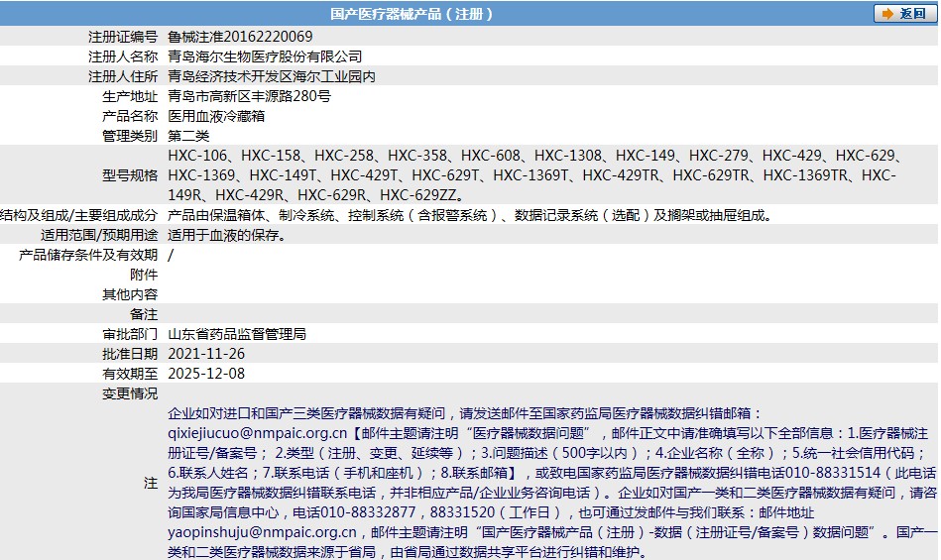This screenshot has width=941, height=560.
Task: Select management category 第二类
Action: click(x=188, y=136)
